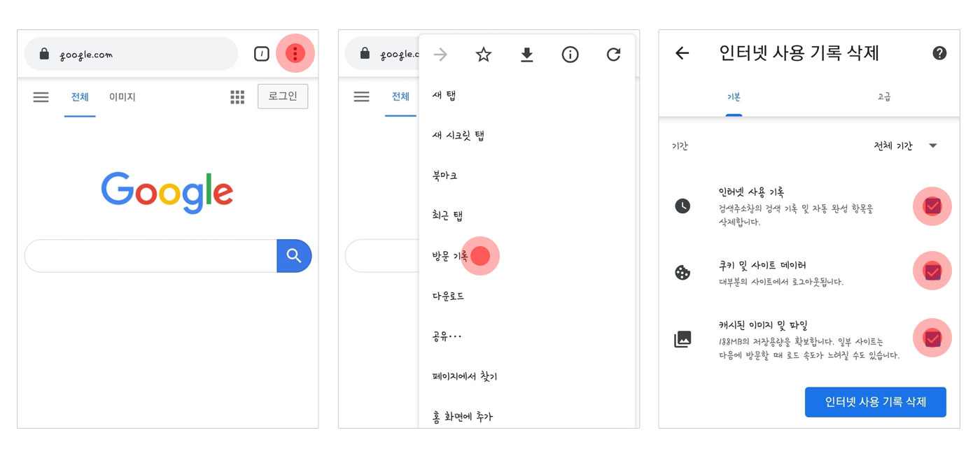This screenshot has width=980, height=458.
Task: Select the 전체 tab beside the open menu
Action: click(x=400, y=97)
